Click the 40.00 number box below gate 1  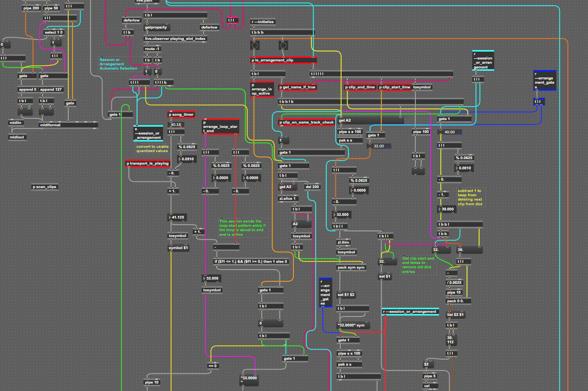(450, 132)
